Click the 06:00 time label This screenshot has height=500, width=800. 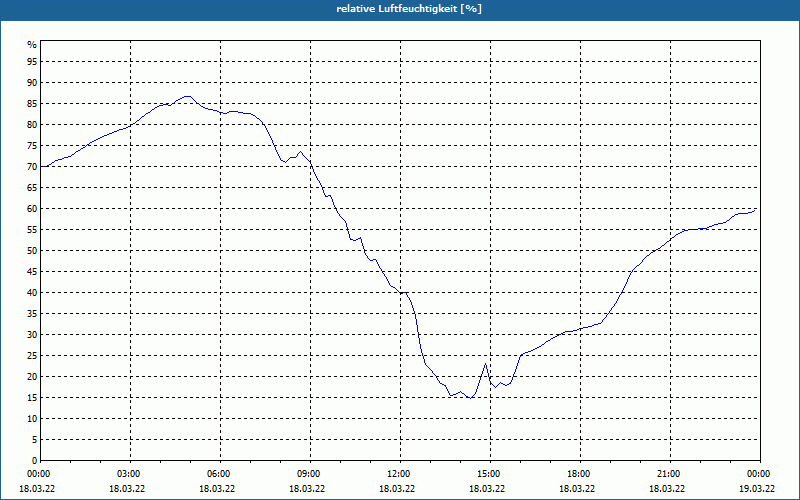pyautogui.click(x=220, y=474)
